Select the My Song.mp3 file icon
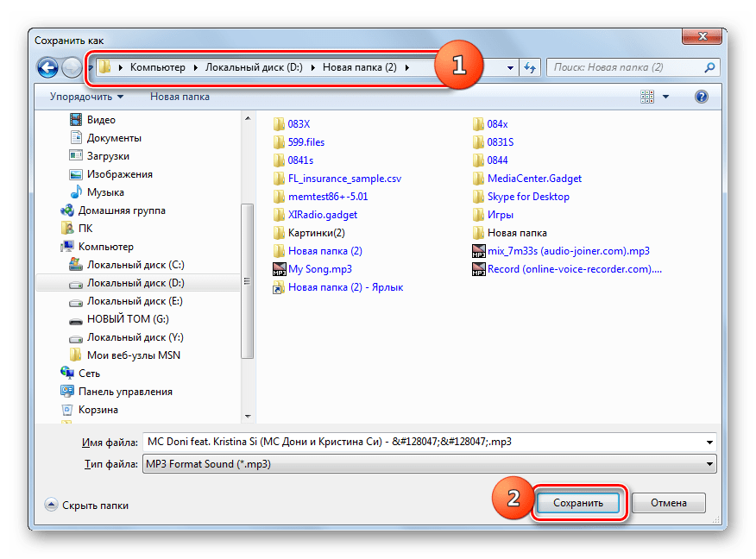Image resolution: width=756 pixels, height=559 pixels. pos(279,270)
